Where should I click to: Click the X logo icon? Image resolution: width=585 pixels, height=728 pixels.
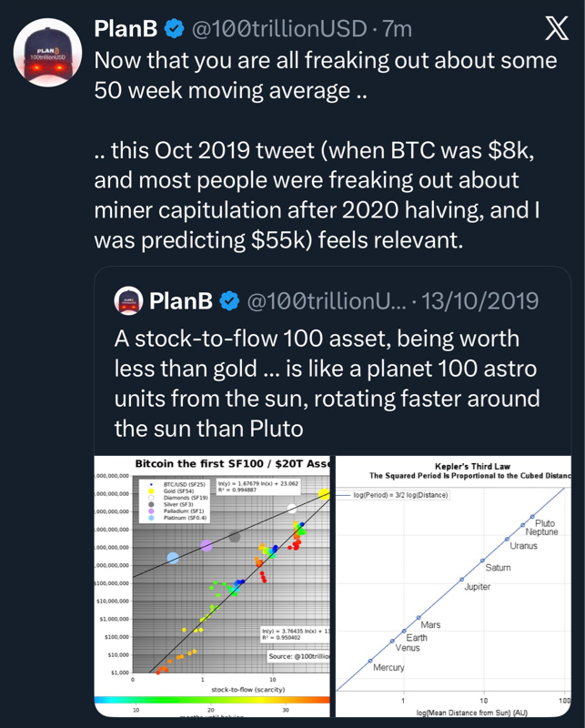tap(555, 29)
